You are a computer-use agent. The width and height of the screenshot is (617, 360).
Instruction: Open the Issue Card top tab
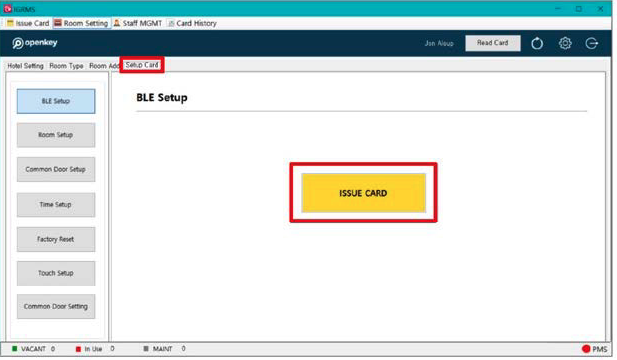coord(28,23)
